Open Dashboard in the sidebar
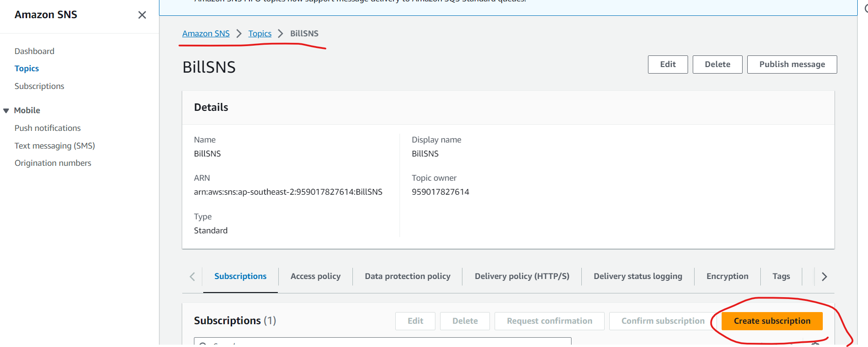Image resolution: width=868 pixels, height=347 pixels. click(x=34, y=51)
